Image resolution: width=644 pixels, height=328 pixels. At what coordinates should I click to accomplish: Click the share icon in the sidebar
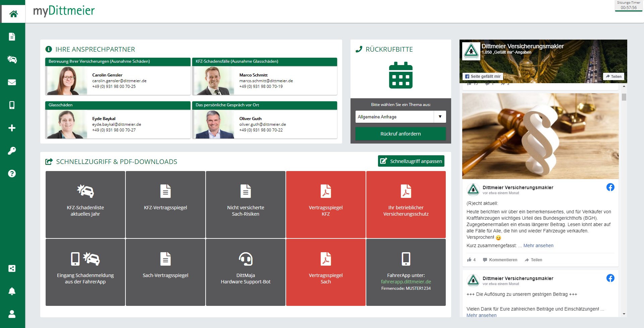pos(12,268)
